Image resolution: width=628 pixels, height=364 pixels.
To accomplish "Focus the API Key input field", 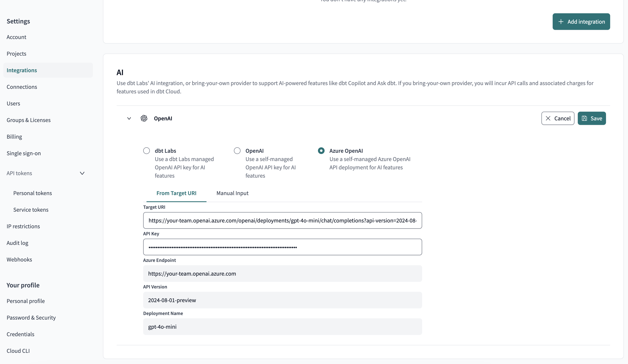I will coord(283,247).
